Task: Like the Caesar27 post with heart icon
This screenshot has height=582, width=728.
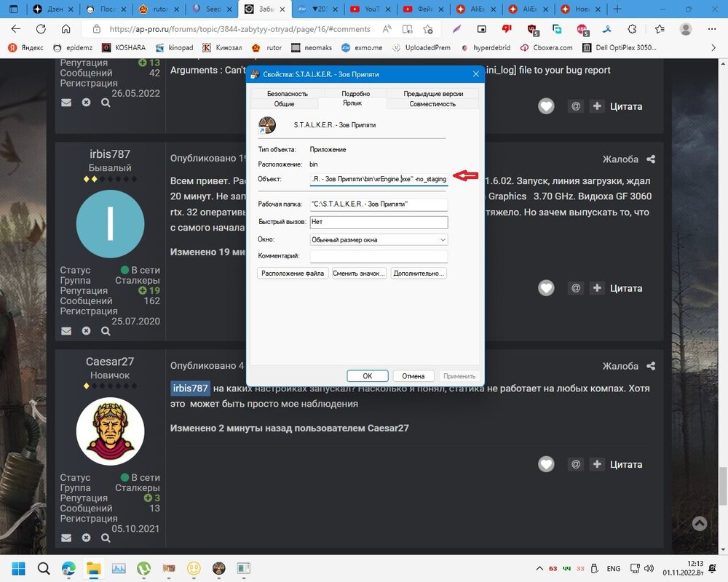Action: click(x=546, y=464)
